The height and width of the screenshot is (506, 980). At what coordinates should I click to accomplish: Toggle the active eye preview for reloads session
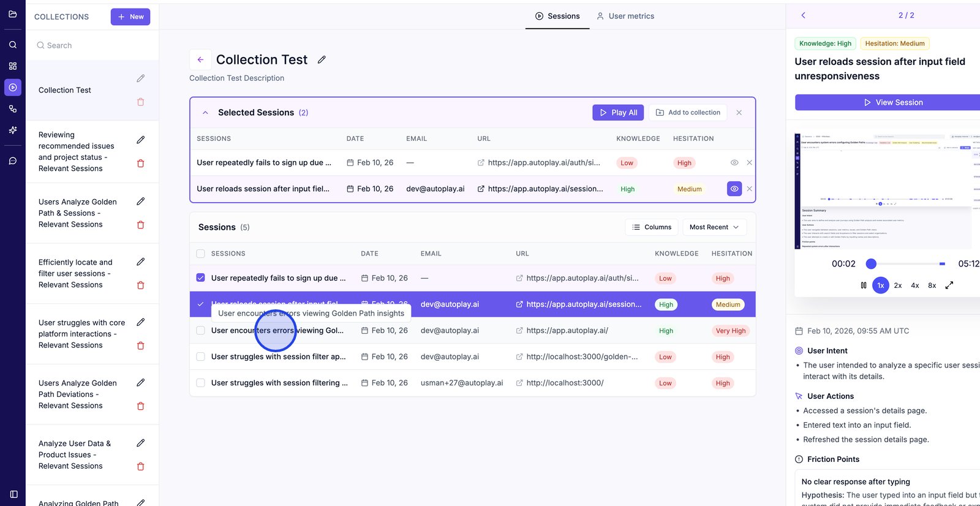(734, 189)
